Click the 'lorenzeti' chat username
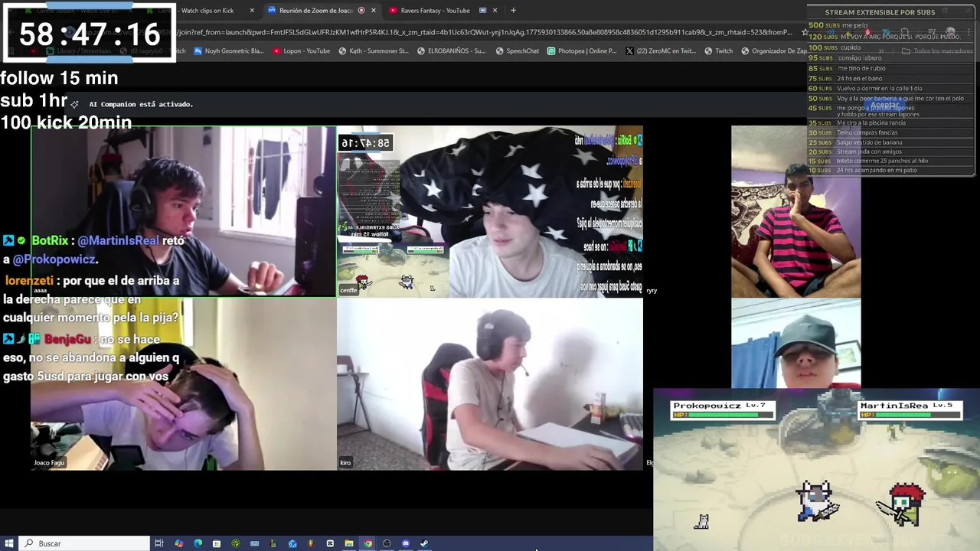 click(x=29, y=281)
